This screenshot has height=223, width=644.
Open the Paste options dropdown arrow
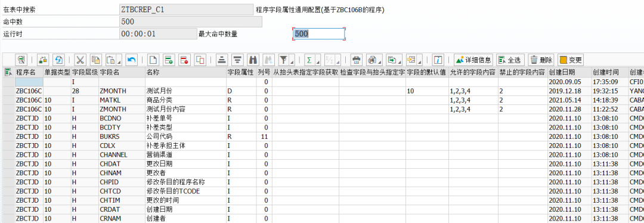(119, 63)
